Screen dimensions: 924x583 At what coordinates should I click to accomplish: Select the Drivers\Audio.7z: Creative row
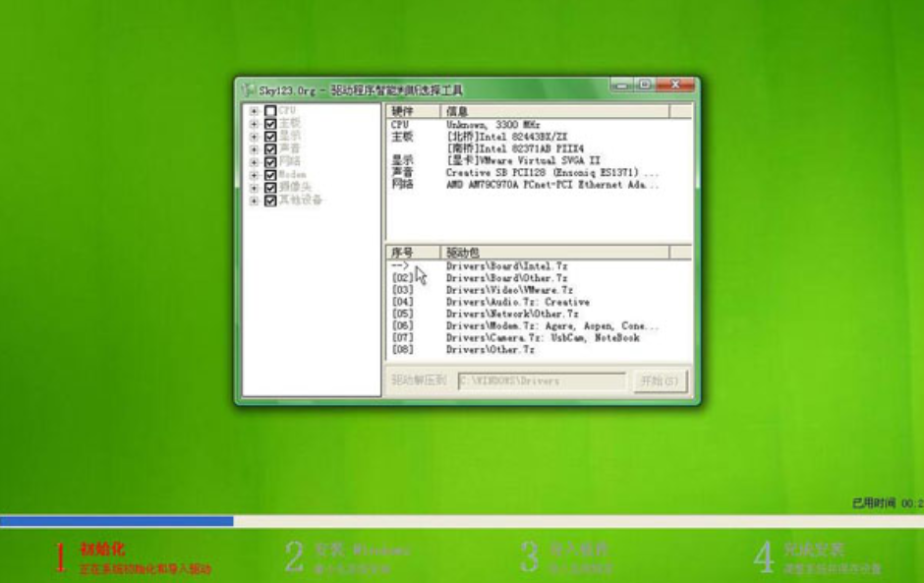coord(517,303)
